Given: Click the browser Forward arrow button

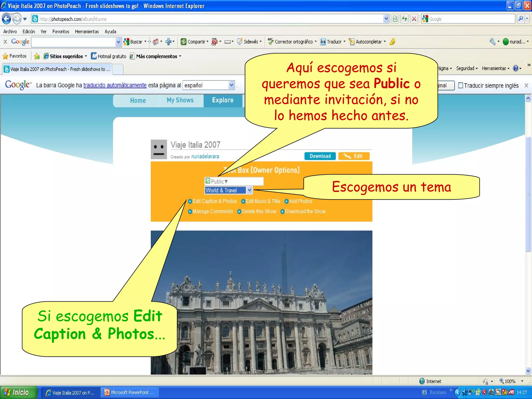Looking at the screenshot, I should pos(17,19).
